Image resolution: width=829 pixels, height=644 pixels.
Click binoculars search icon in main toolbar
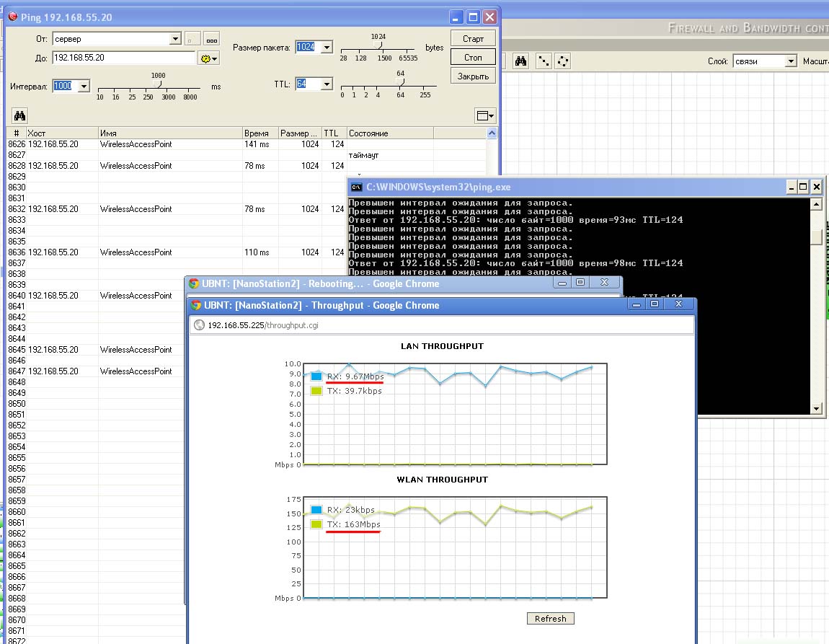pos(522,61)
